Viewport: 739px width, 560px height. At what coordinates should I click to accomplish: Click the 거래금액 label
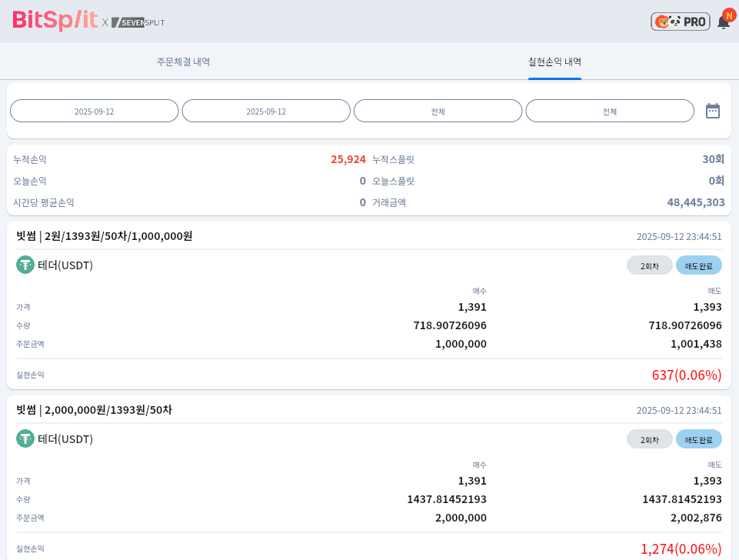pos(389,203)
